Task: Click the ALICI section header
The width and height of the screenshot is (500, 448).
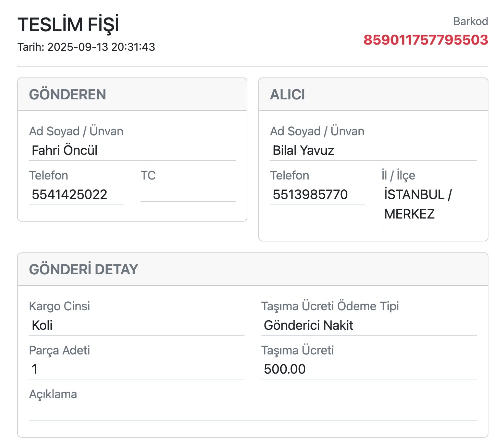Action: point(288,94)
